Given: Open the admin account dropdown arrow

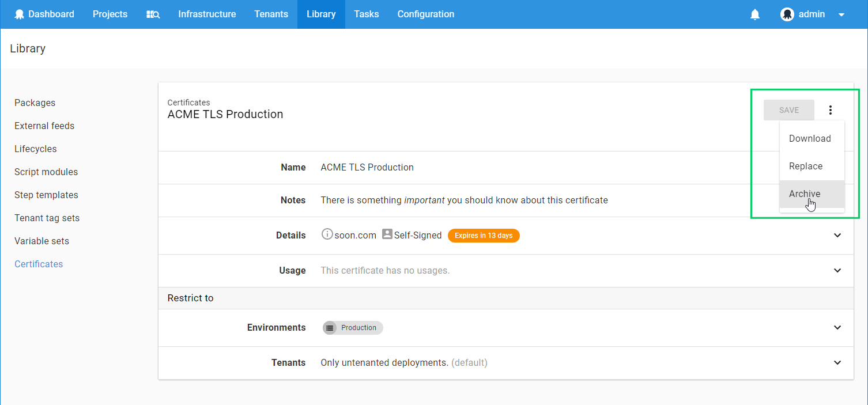Looking at the screenshot, I should pyautogui.click(x=841, y=15).
